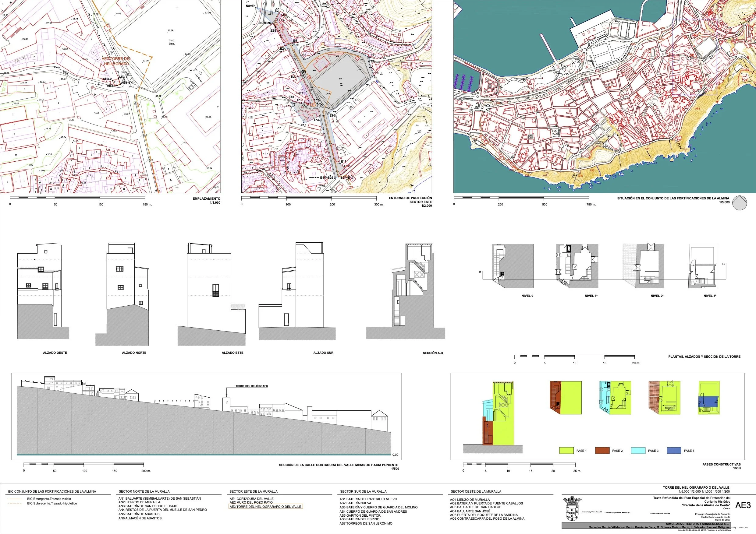Click the Nivel 0 floor plan

(513, 266)
